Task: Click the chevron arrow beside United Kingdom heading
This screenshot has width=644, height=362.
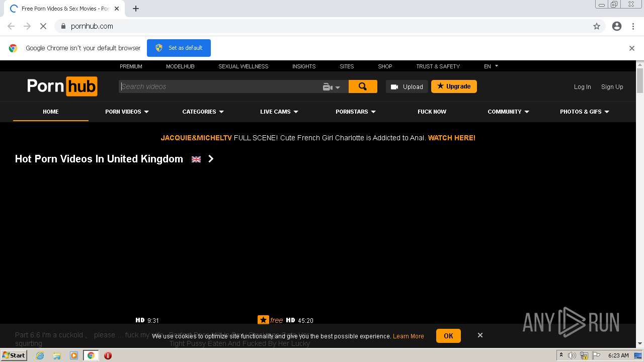Action: [211, 159]
